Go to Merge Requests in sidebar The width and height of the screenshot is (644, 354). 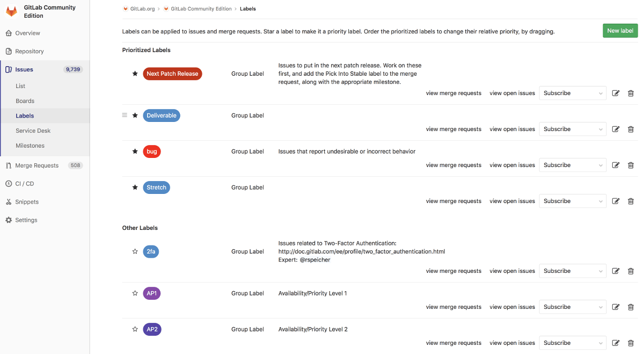tap(37, 165)
